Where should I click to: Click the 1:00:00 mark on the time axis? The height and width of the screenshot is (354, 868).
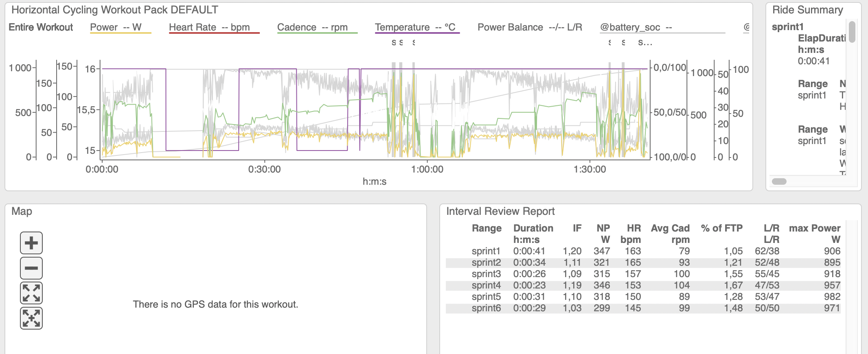pyautogui.click(x=427, y=169)
